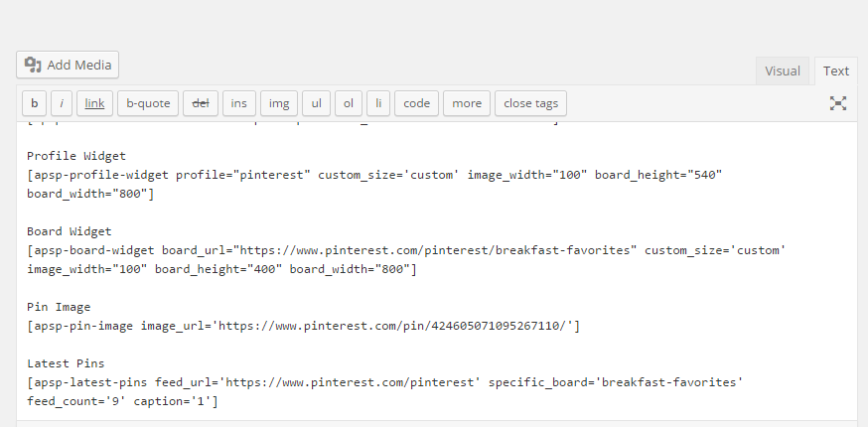The image size is (868, 427).
Task: Click the board_width="800"] line under Profile Widget
Action: pos(90,194)
